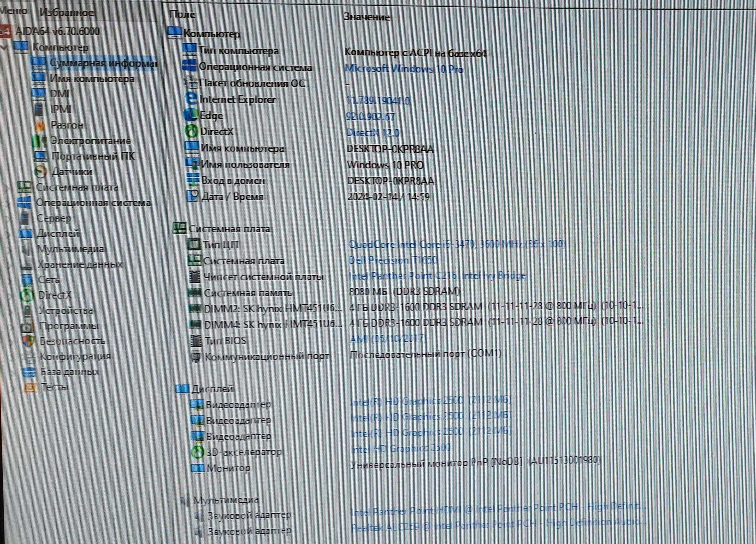Collapse the Компьютер tree node
The height and width of the screenshot is (544, 756).
pyautogui.click(x=4, y=47)
